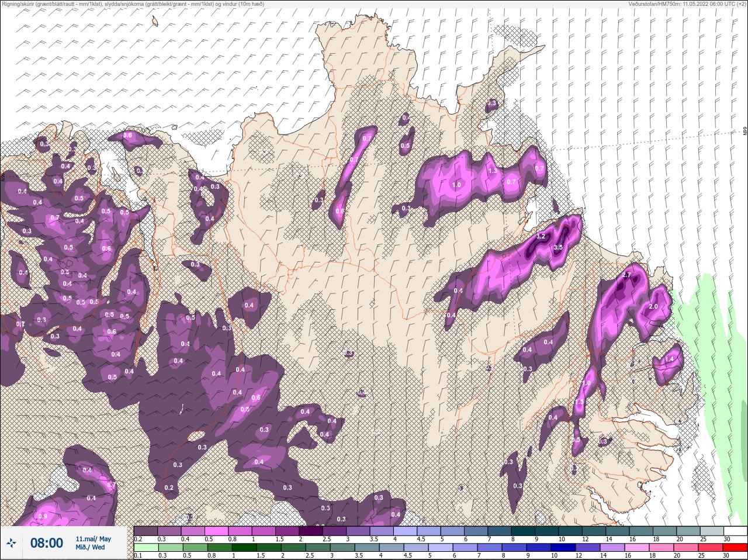Pick the bright pink 0.5 legend swatch
Viewport: 748px width, 560px height.
[217, 531]
